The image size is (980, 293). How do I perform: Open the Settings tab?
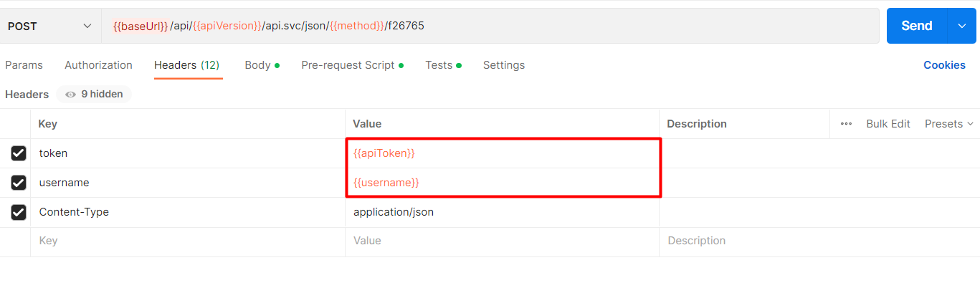coord(503,65)
